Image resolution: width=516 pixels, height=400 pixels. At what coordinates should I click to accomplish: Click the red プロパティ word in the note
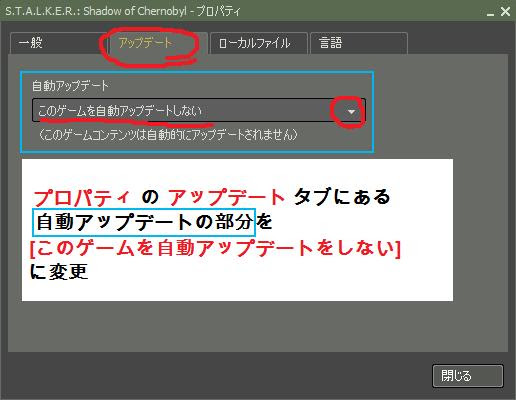coord(82,197)
